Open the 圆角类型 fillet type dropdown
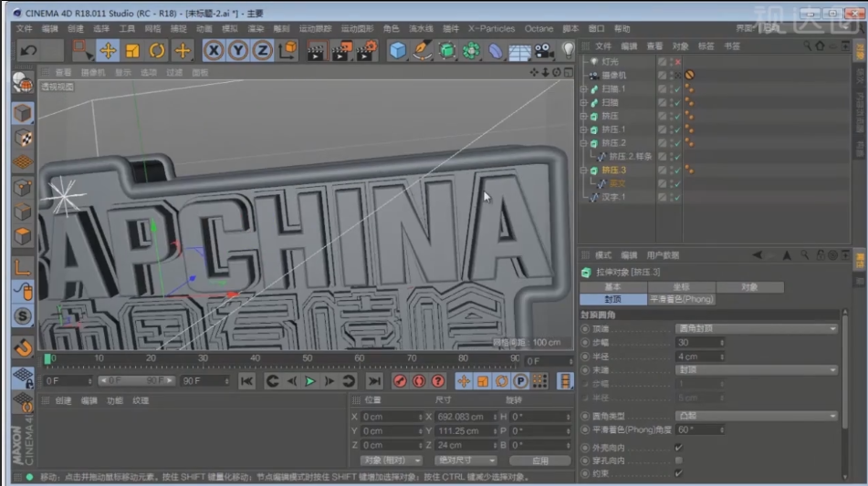Image resolution: width=868 pixels, height=486 pixels. [x=756, y=415]
